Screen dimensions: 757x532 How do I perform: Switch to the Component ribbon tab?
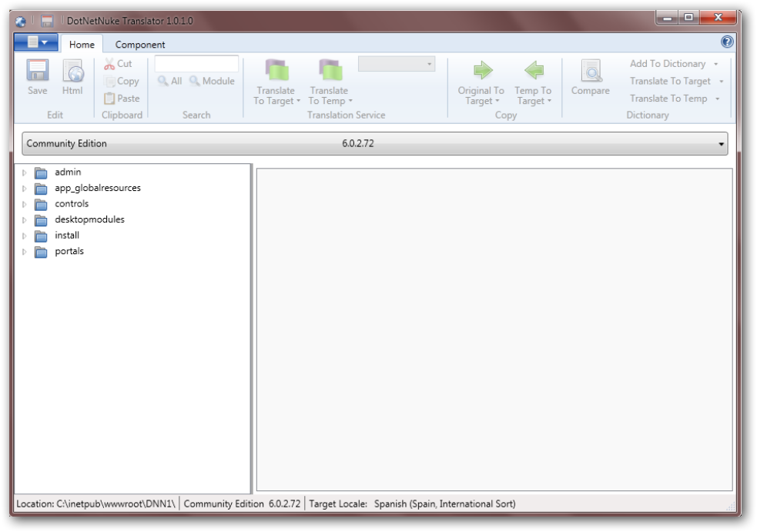point(140,45)
